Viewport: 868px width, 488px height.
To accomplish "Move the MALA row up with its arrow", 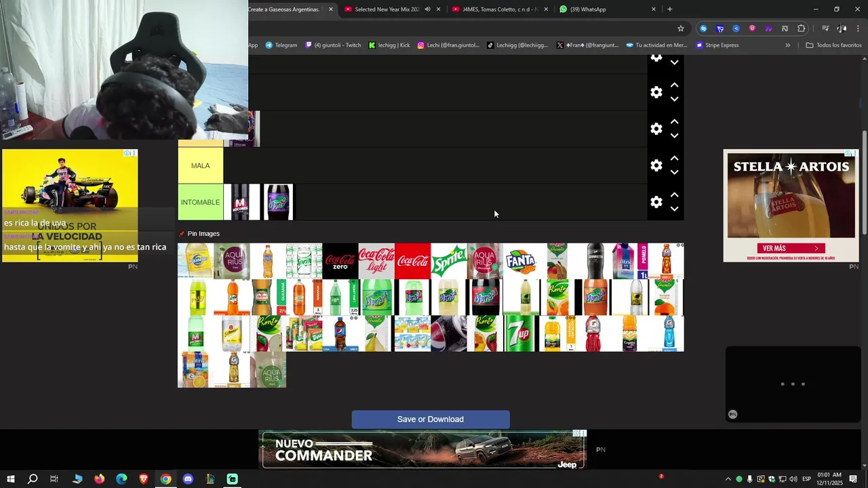I will [x=674, y=159].
